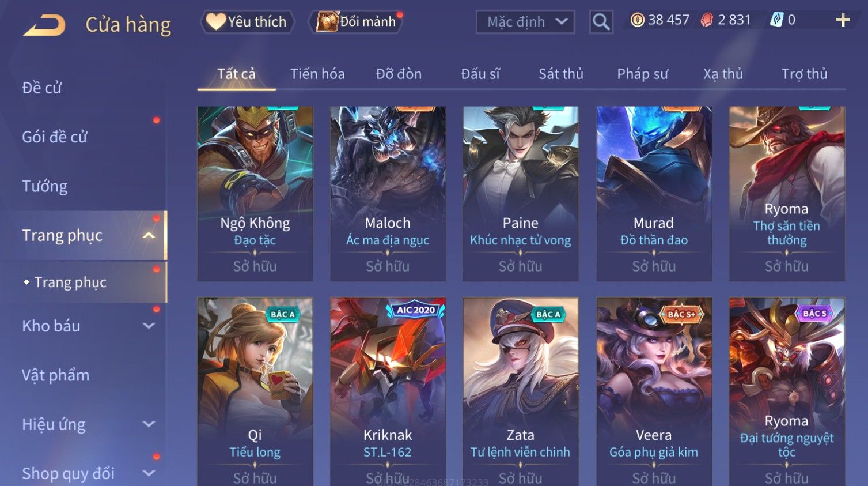
Task: Click the plus icon to add currency
Action: [x=843, y=20]
